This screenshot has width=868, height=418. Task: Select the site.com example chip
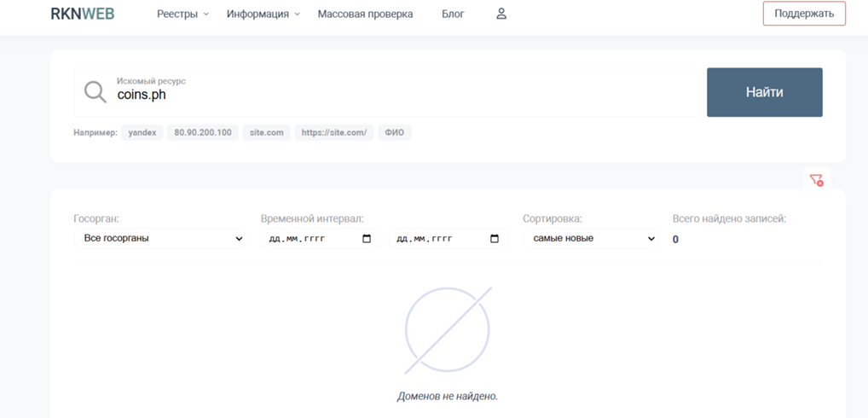pos(266,133)
